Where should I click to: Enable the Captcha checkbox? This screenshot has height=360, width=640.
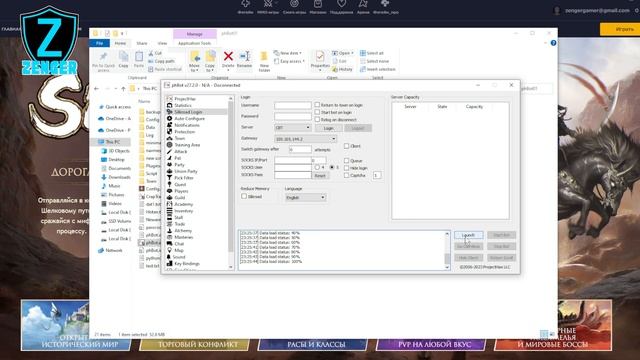[x=347, y=175]
